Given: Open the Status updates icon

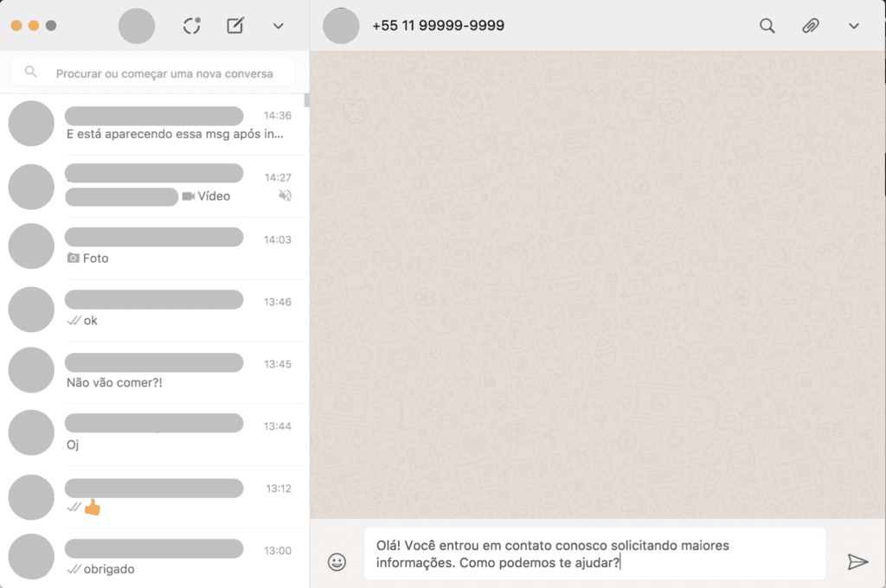Looking at the screenshot, I should coord(192,26).
